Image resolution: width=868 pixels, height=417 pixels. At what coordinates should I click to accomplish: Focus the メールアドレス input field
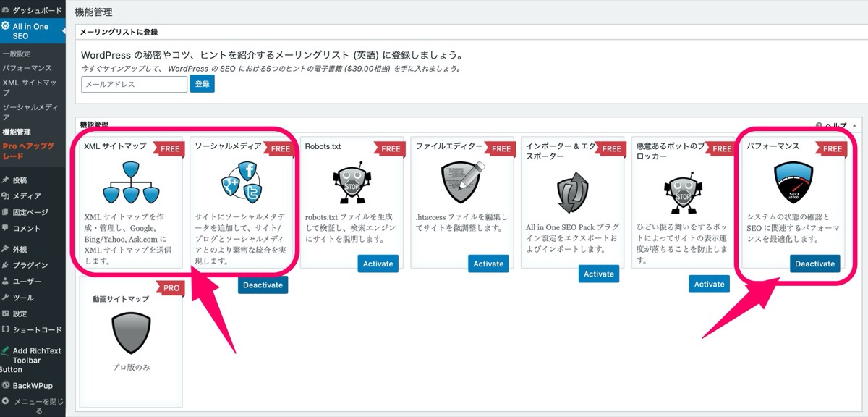pos(135,84)
